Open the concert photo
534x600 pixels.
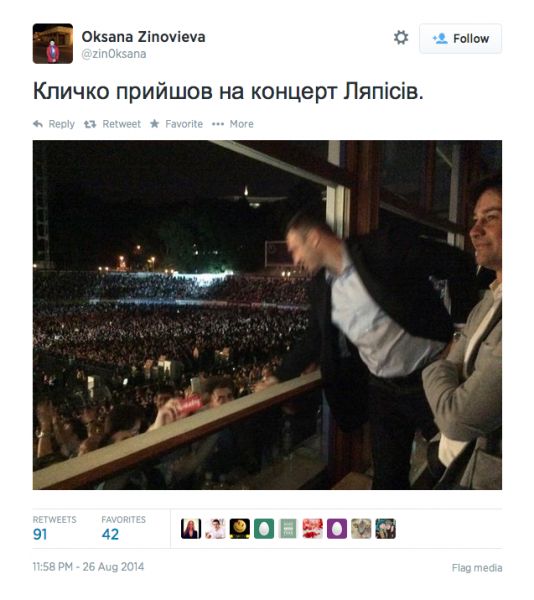[267, 315]
